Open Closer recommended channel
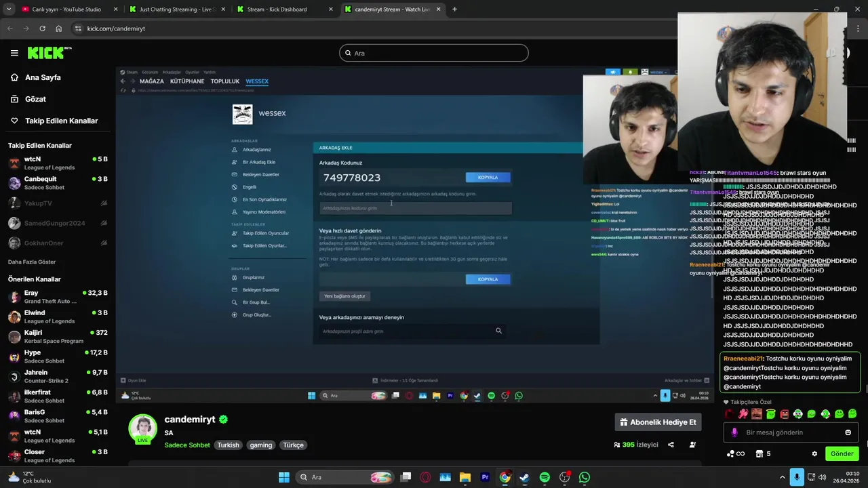Viewport: 868px width, 488px height. pyautogui.click(x=58, y=456)
